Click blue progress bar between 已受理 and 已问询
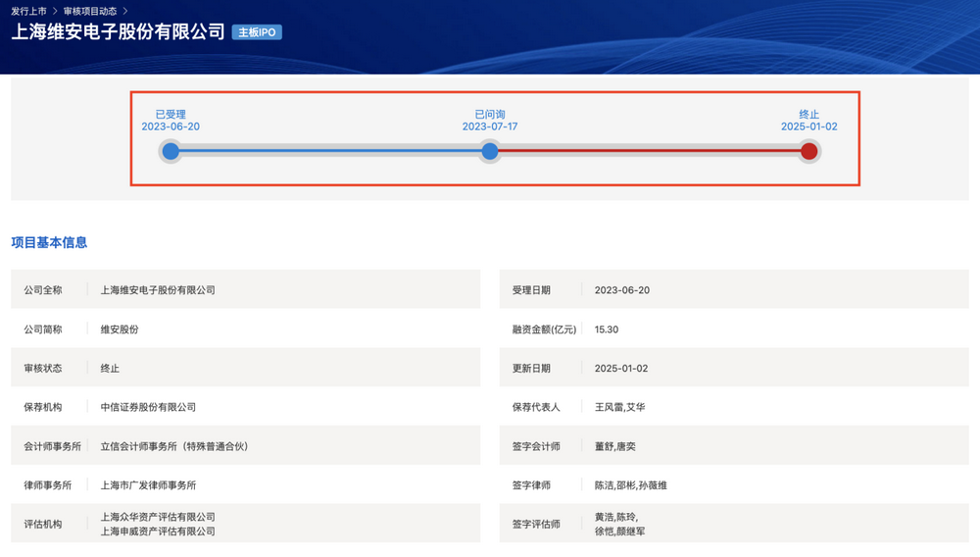Viewport: 980px width, 557px height. [330, 151]
